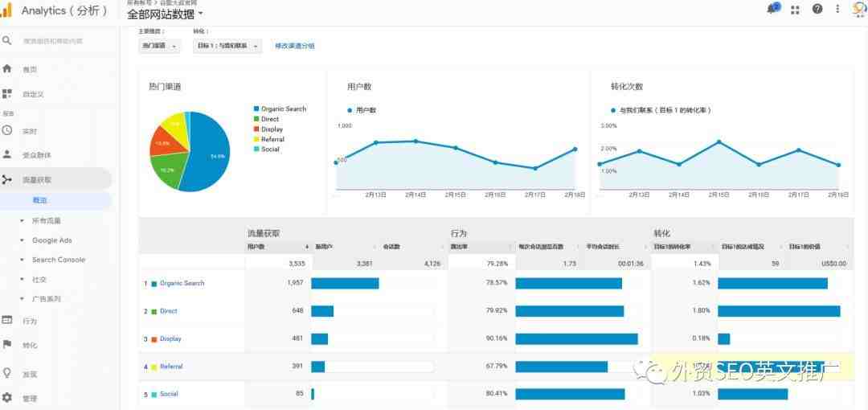Click Referral bounce rate 67.79%
868x410 pixels.
tap(497, 367)
